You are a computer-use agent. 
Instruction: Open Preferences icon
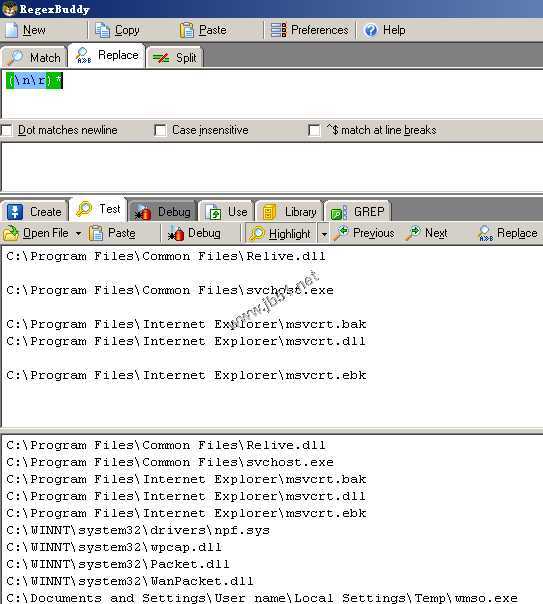click(x=278, y=30)
